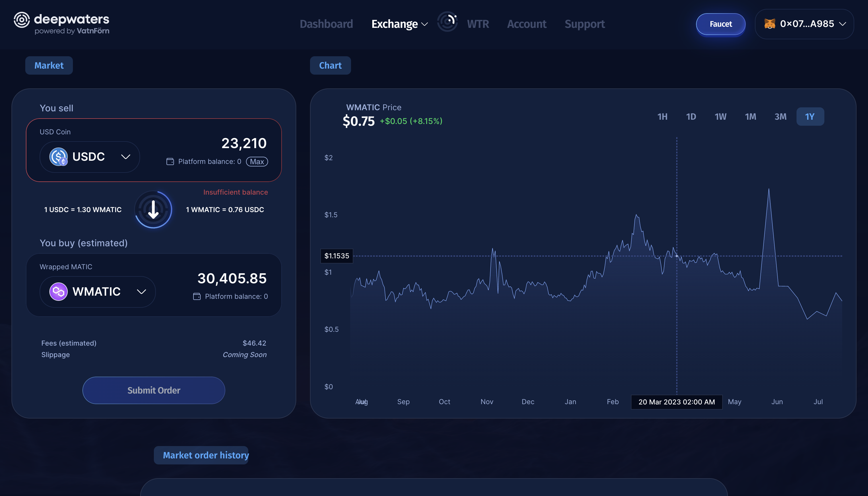Select the Chart tab
Image resolution: width=868 pixels, height=496 pixels.
coord(330,65)
